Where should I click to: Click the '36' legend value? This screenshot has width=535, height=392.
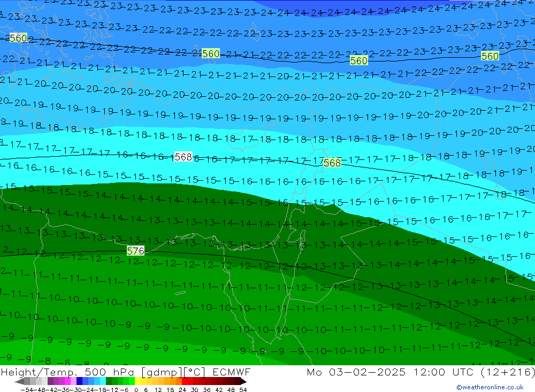207,390
